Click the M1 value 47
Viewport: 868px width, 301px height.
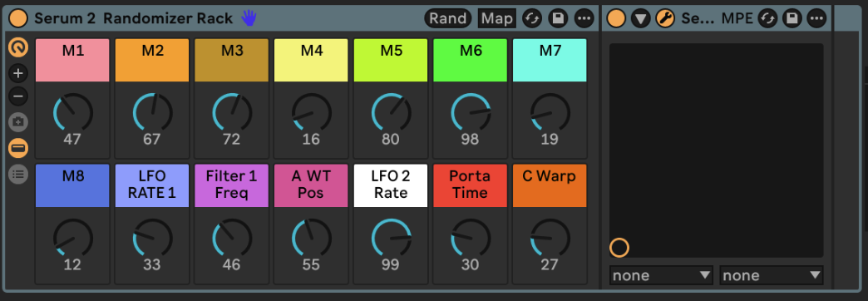(72, 140)
